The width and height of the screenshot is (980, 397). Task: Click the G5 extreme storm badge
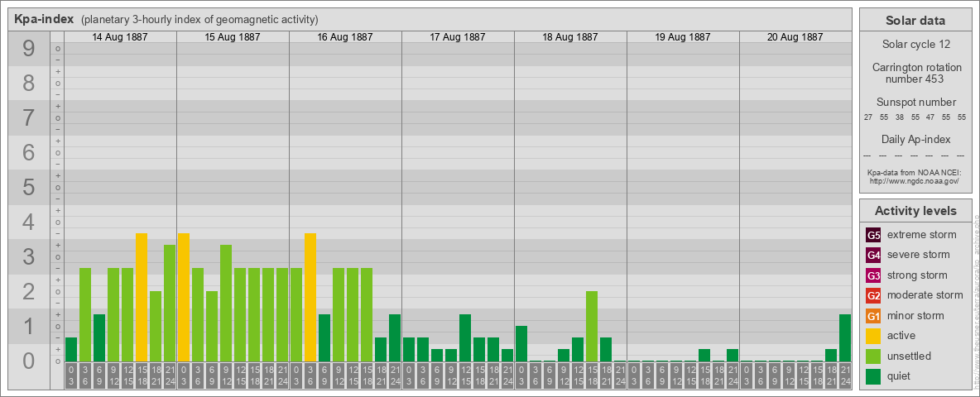[873, 235]
